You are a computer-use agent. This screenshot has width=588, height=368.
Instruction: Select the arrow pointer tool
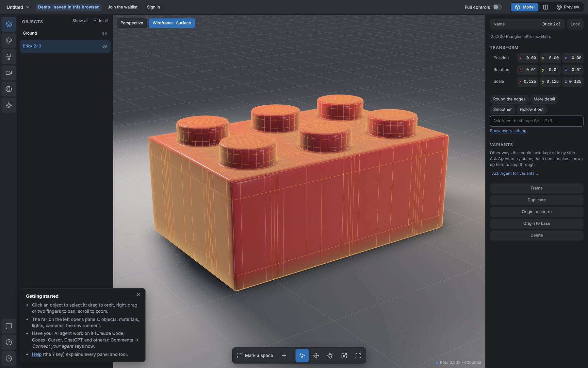click(302, 356)
